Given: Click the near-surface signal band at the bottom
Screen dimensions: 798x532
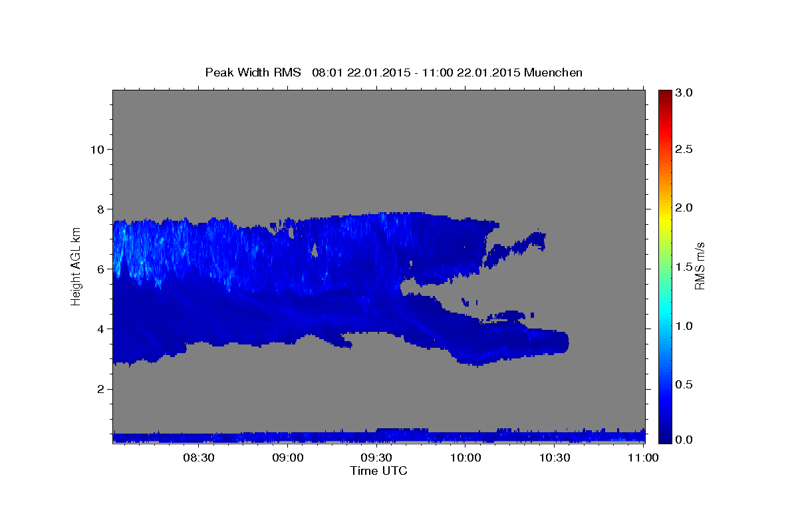Looking at the screenshot, I should (378, 436).
